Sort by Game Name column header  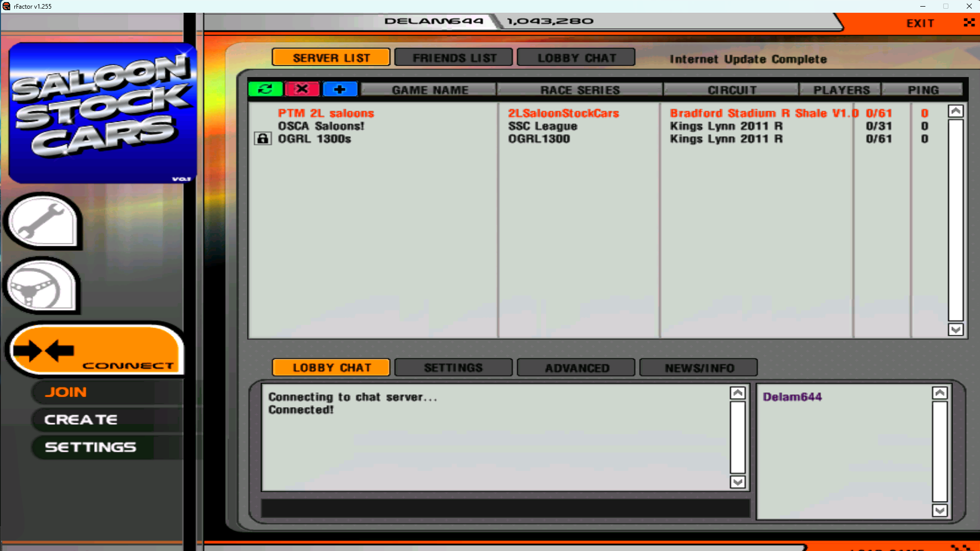[429, 90]
